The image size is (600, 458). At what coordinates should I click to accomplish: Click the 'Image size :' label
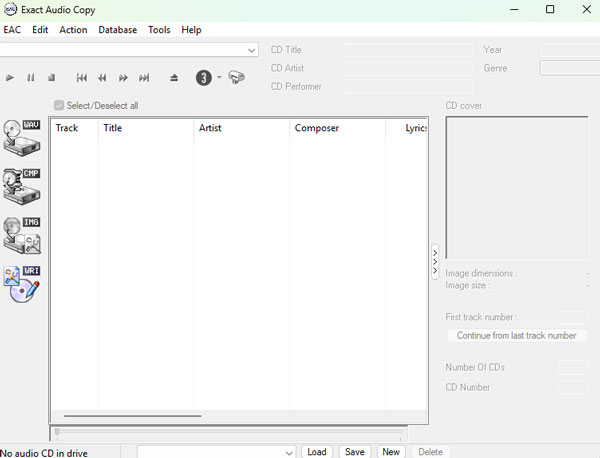[467, 285]
